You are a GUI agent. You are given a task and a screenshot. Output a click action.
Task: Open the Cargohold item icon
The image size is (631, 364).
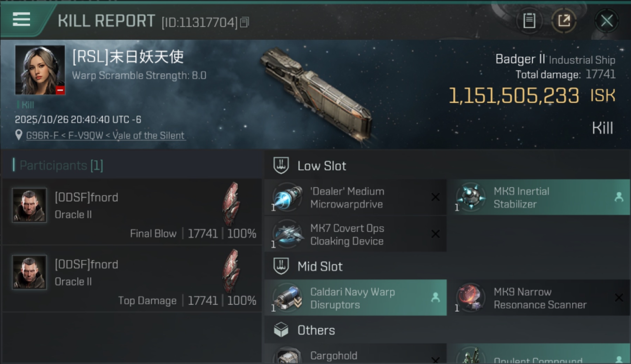pos(287,356)
